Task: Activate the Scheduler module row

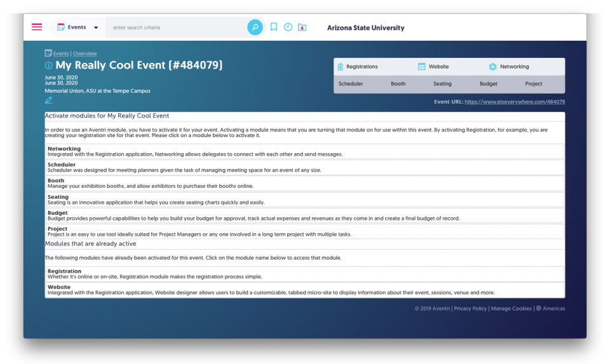Action: point(304,167)
